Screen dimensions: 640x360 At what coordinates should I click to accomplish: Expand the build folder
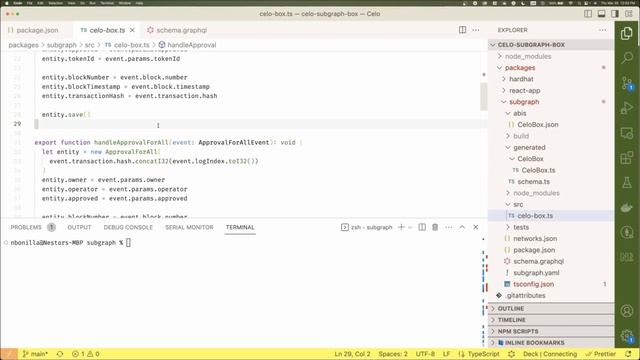click(551, 136)
